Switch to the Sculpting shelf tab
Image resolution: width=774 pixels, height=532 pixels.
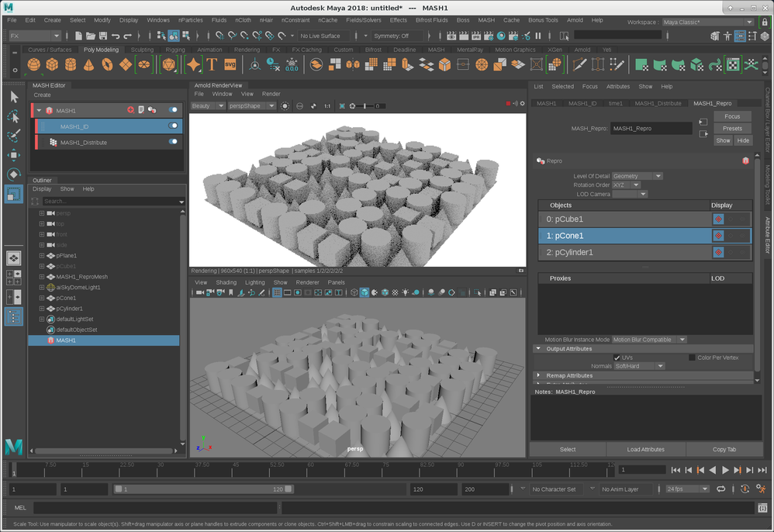coord(142,50)
